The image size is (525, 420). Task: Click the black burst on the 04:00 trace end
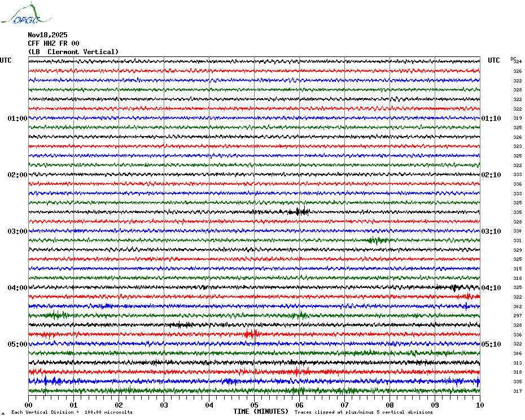[457, 287]
